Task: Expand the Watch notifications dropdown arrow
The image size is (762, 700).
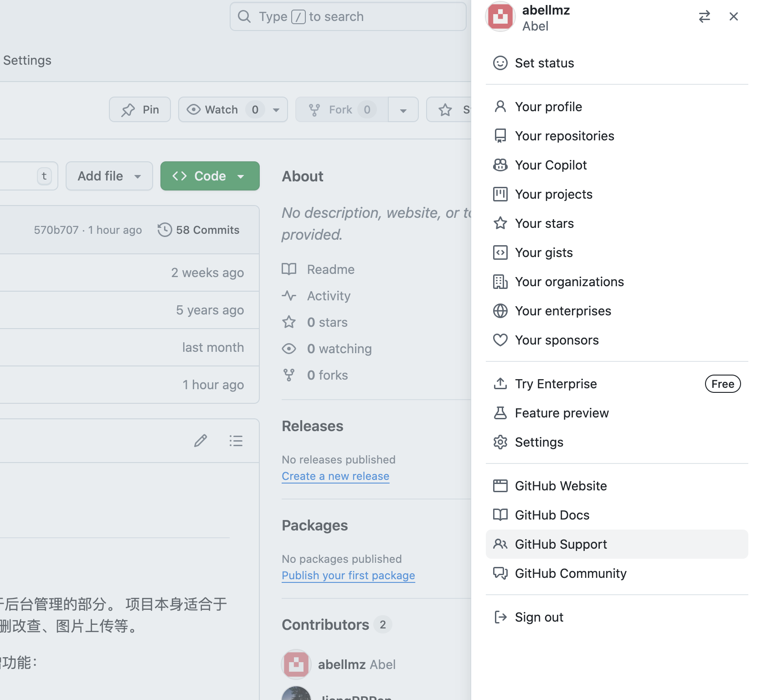Action: [x=276, y=110]
